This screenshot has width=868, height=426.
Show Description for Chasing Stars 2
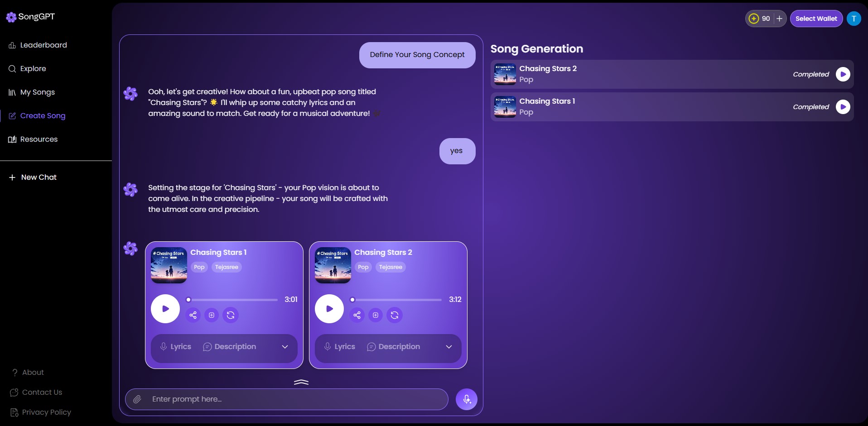coord(394,347)
